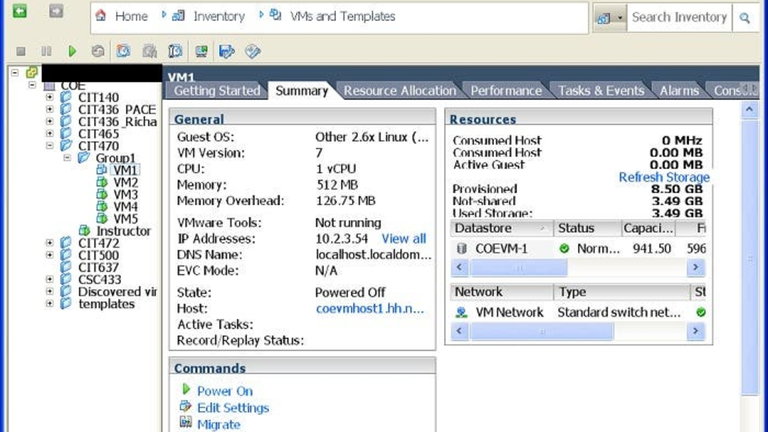The width and height of the screenshot is (768, 432).
Task: Reset the VM using the reset toolbar icon
Action: [98, 51]
